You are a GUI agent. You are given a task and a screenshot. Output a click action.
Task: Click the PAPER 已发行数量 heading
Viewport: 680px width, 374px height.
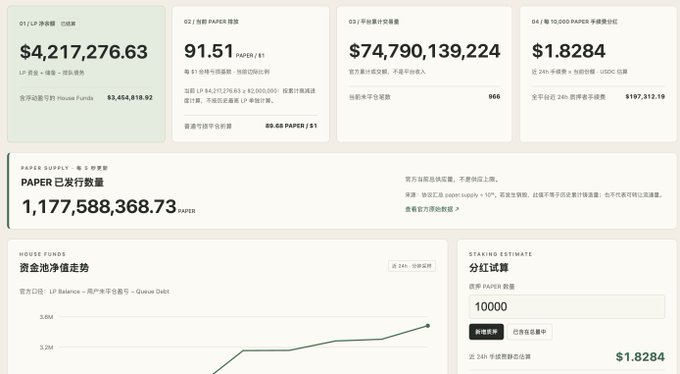pyautogui.click(x=62, y=182)
